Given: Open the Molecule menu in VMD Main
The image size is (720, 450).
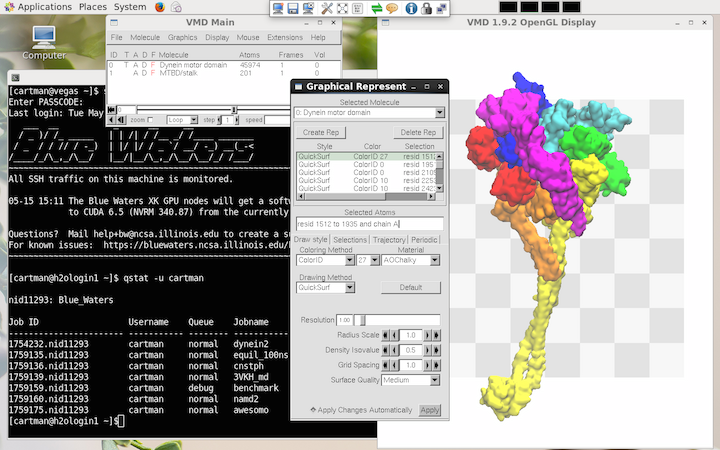Looking at the screenshot, I should 145,38.
